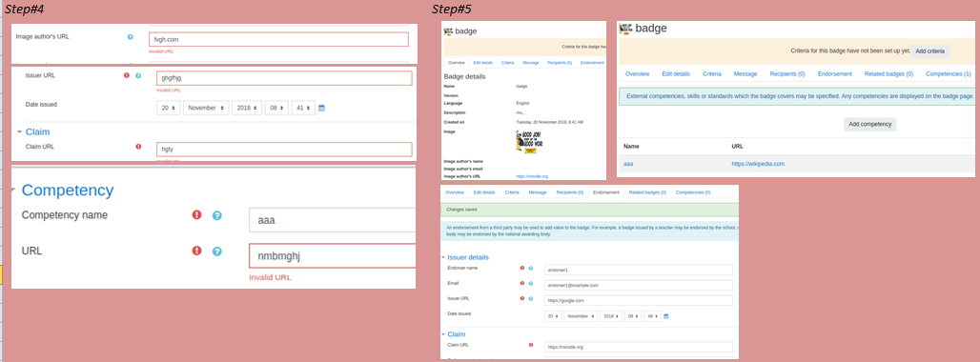This screenshot has width=980, height=362.
Task: Select the active Endorsement tab above Changes saved
Action: (x=606, y=192)
